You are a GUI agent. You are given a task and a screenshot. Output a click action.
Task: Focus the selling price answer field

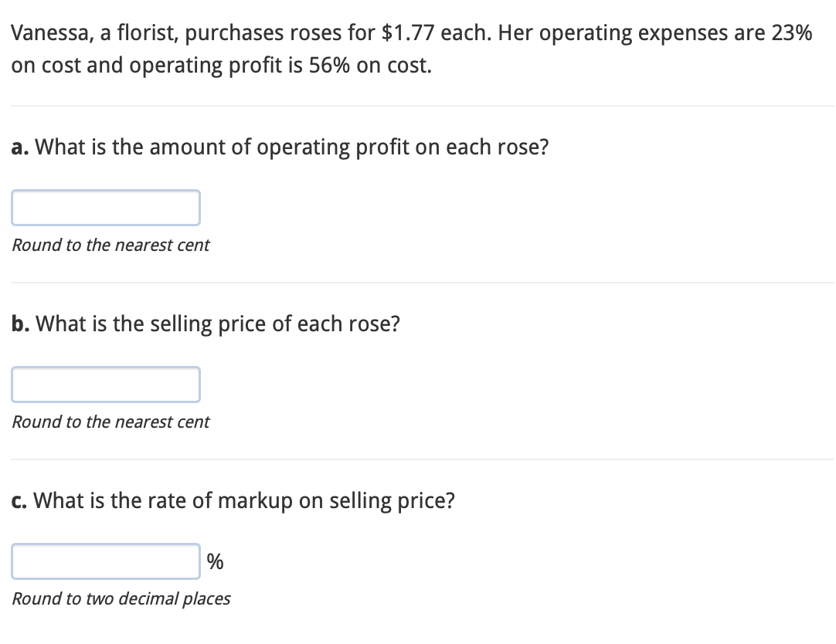[x=106, y=385]
